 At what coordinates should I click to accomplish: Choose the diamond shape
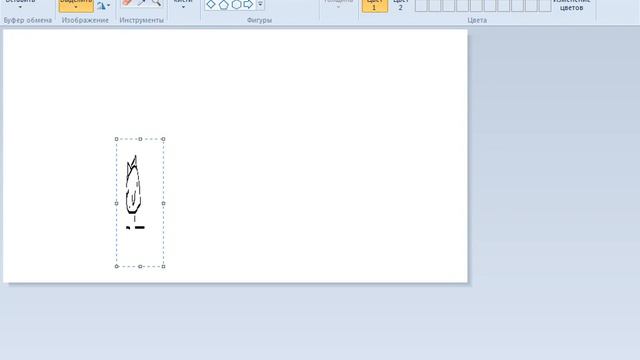(x=211, y=4)
